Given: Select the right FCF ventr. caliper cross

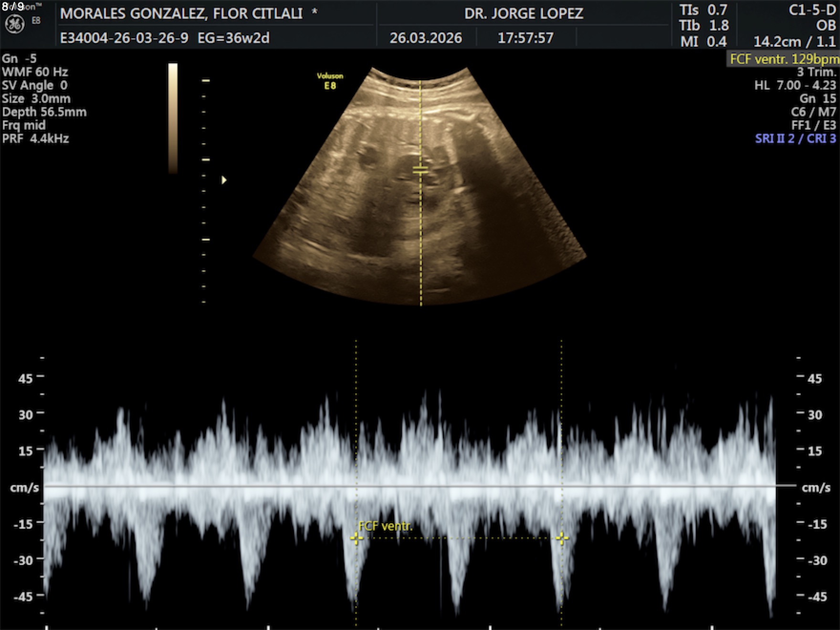Looking at the screenshot, I should coord(562,538).
